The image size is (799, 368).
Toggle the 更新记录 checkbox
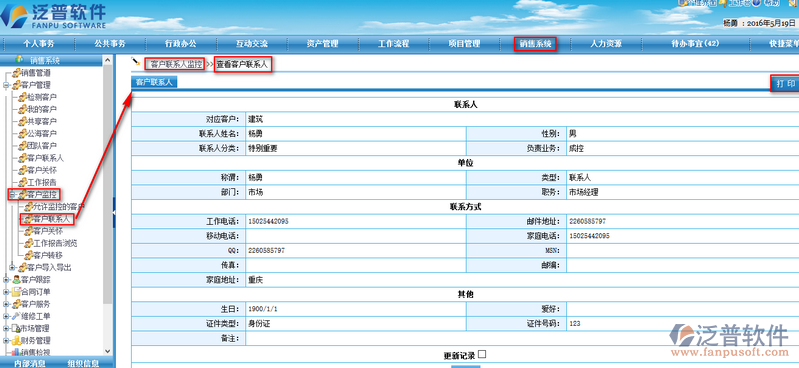pyautogui.click(x=482, y=354)
